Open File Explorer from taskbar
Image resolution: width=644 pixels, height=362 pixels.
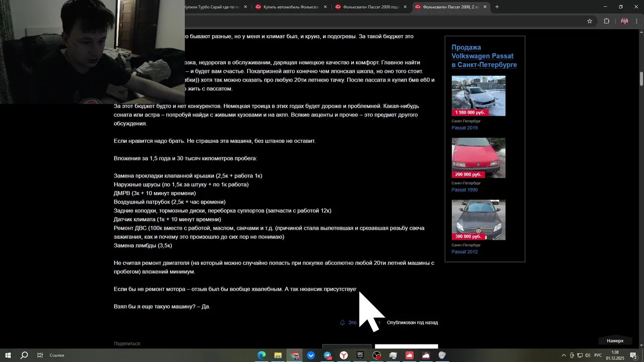click(278, 355)
